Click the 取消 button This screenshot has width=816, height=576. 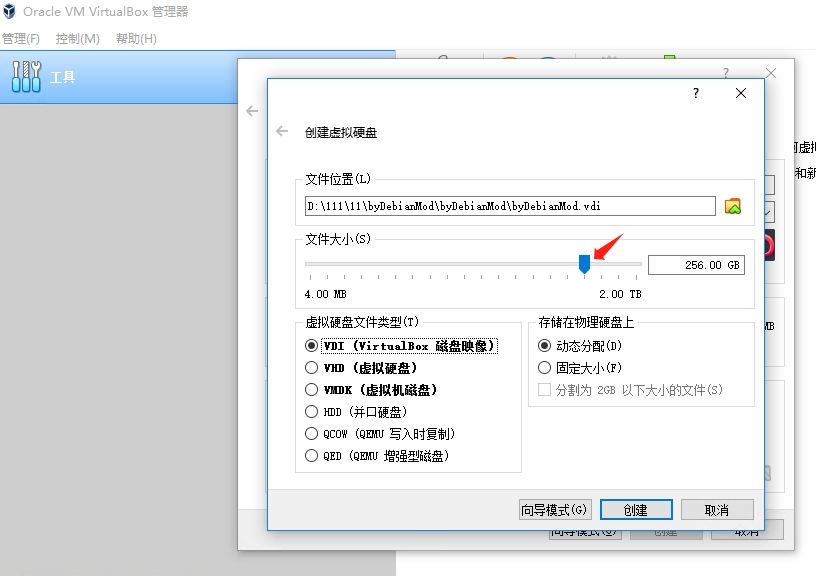click(x=717, y=510)
